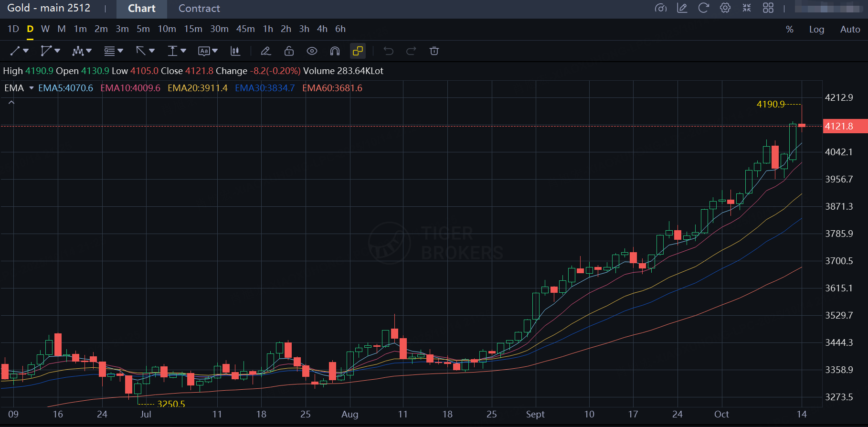The width and height of the screenshot is (868, 427).
Task: Select the trend line drawing tool
Action: point(15,51)
